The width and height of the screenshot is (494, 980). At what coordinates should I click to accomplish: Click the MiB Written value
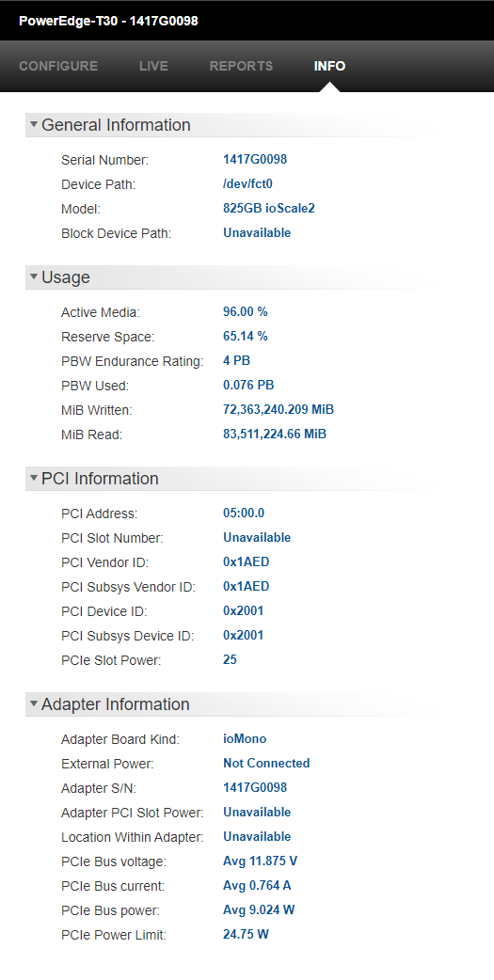(279, 409)
